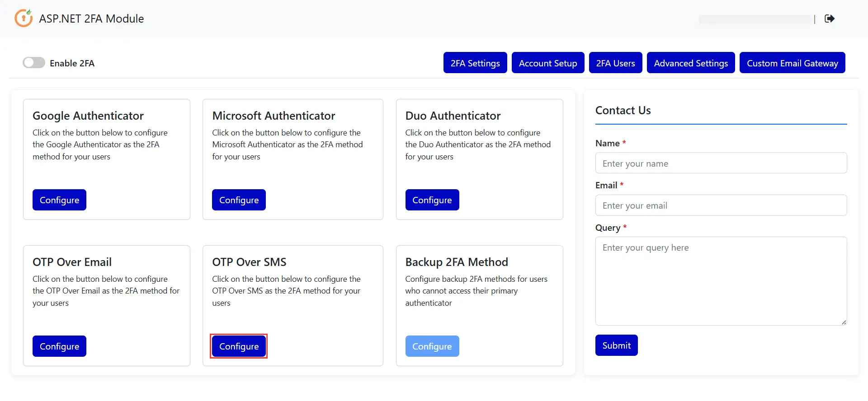Open the Account Setup tab
The image size is (868, 401).
coord(548,63)
